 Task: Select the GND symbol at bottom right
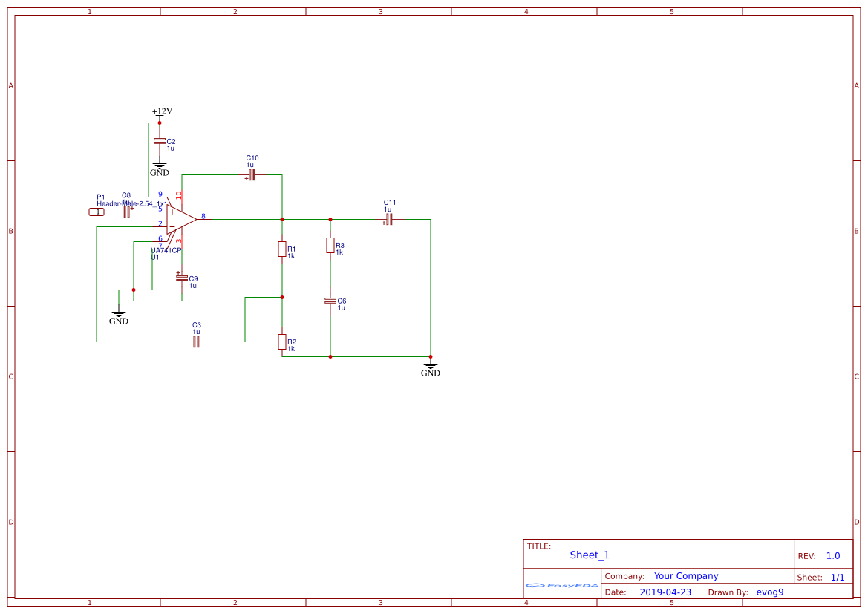click(430, 370)
